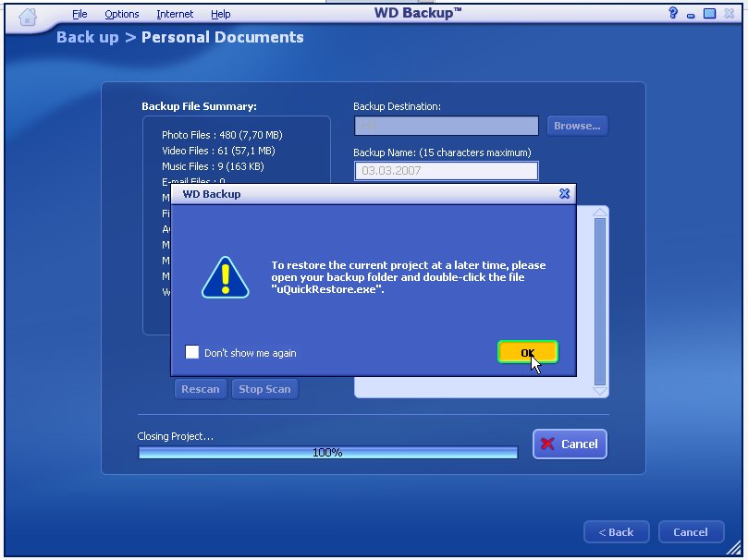
Task: Click the Backup Destination path field
Action: (x=446, y=126)
